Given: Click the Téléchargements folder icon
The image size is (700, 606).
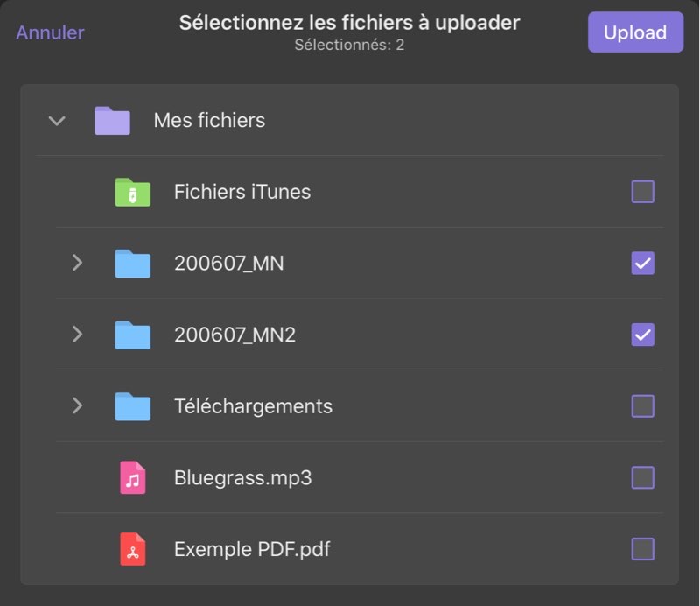Looking at the screenshot, I should tap(132, 406).
